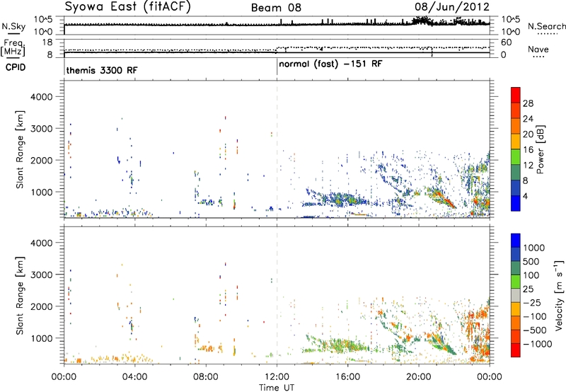Click the '500' tick on Velocity colorbar
The width and height of the screenshot is (566, 392).
531,262
